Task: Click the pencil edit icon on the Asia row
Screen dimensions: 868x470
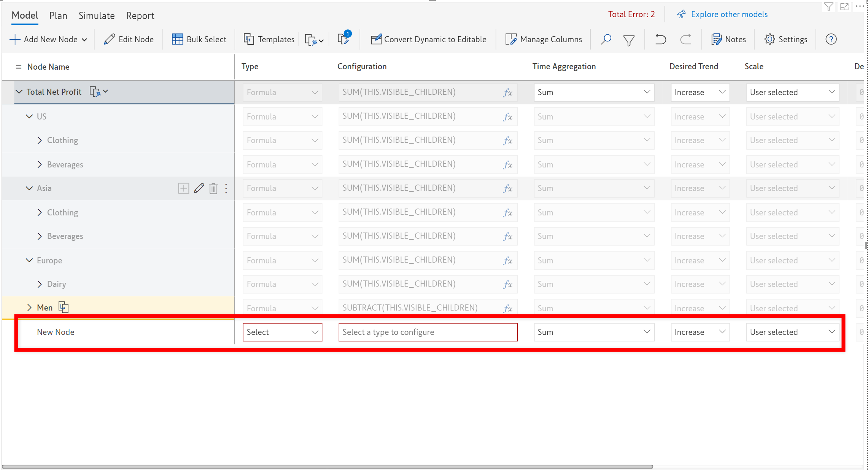Action: (199, 188)
